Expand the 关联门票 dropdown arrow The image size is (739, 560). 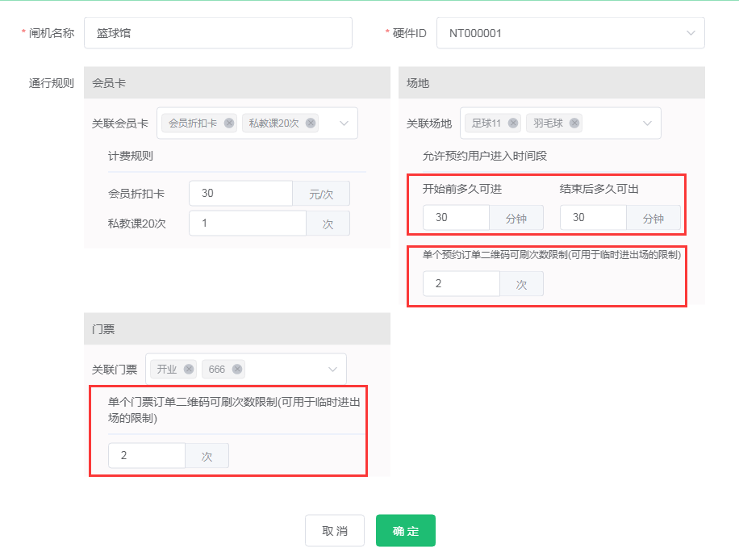pos(332,370)
